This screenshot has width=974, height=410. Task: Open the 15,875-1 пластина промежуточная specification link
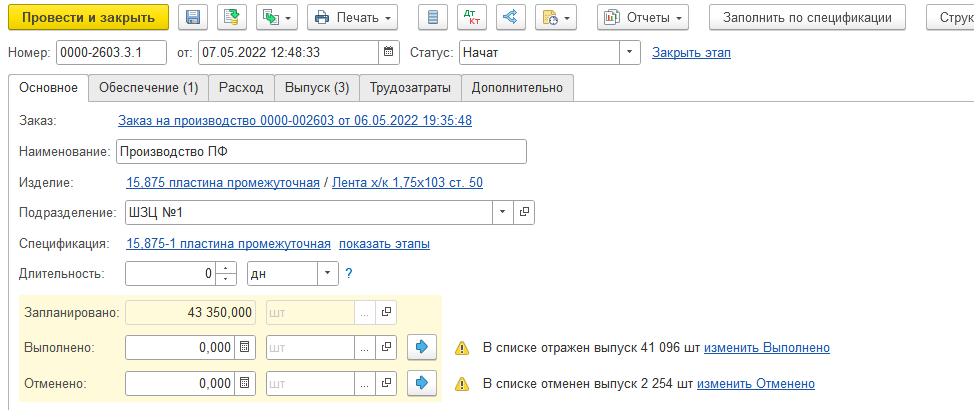pyautogui.click(x=229, y=244)
